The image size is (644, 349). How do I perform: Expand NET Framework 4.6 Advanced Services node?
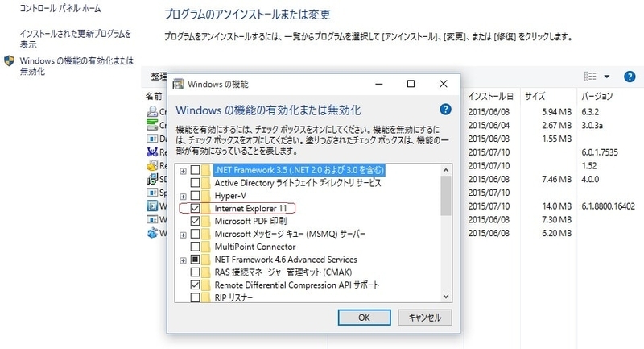184,260
